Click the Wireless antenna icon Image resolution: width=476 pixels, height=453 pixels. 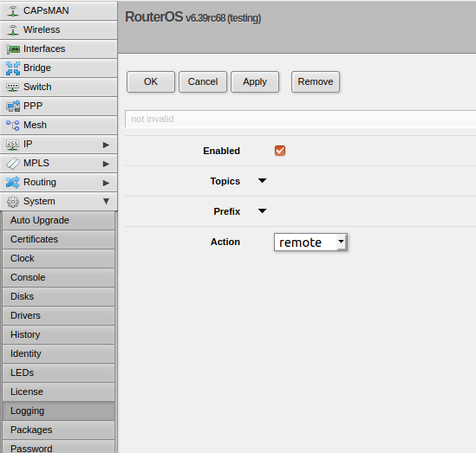click(x=13, y=30)
